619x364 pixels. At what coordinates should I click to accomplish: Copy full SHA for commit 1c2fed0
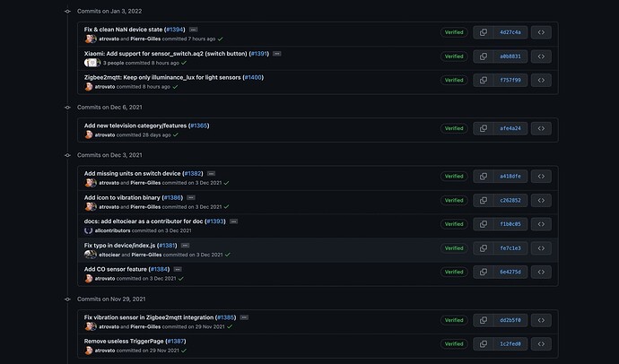(484, 344)
